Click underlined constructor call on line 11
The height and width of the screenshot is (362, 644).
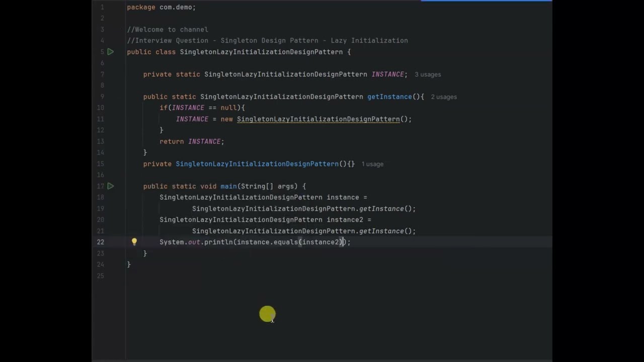tap(318, 119)
